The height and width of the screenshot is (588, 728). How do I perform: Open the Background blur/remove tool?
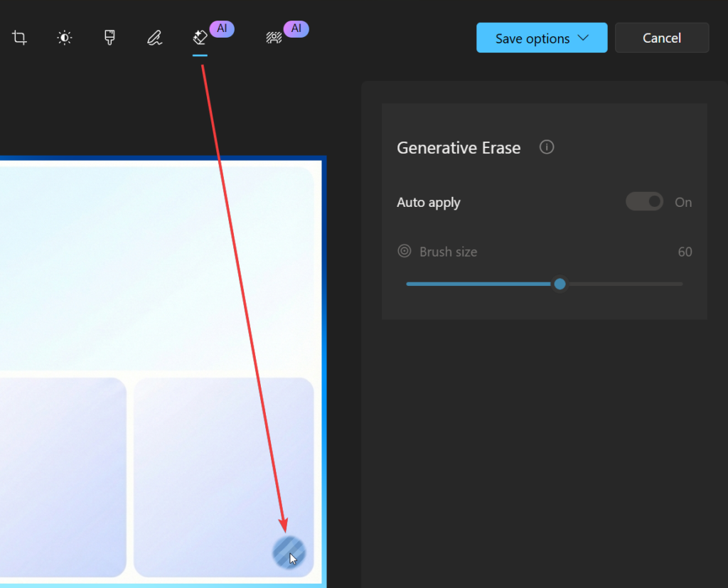274,38
